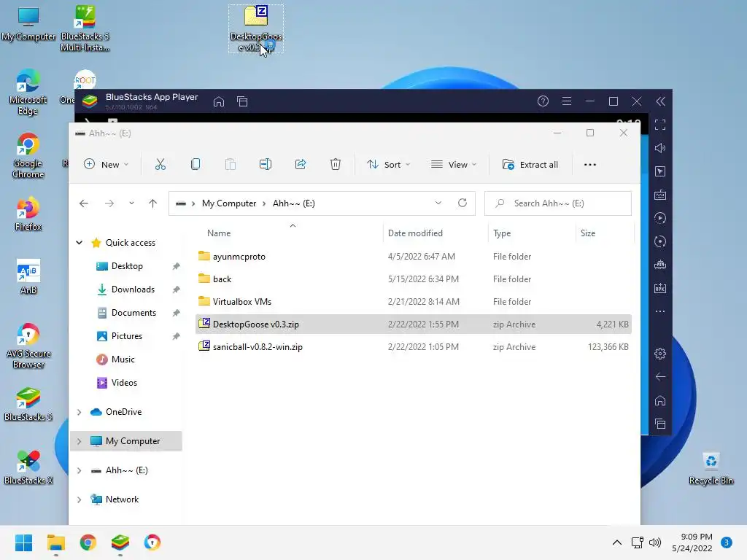Open Desktop in Quick access
Image resolution: width=747 pixels, height=560 pixels.
pos(127,266)
